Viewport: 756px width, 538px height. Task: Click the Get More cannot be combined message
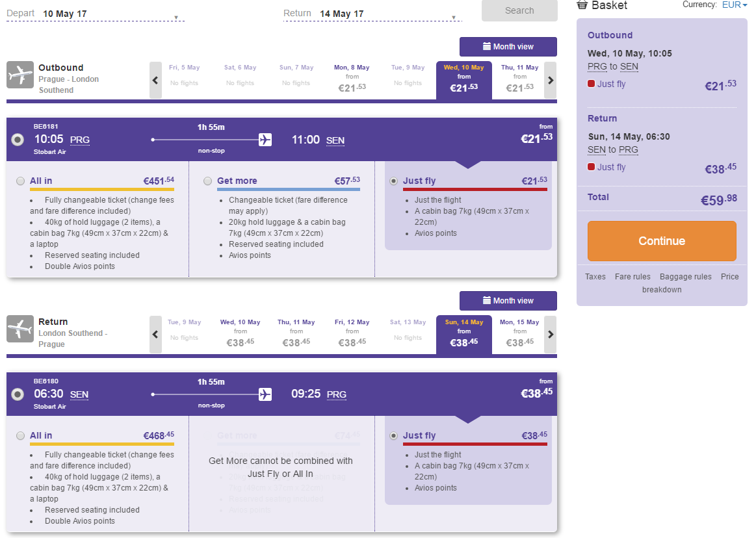(x=281, y=467)
